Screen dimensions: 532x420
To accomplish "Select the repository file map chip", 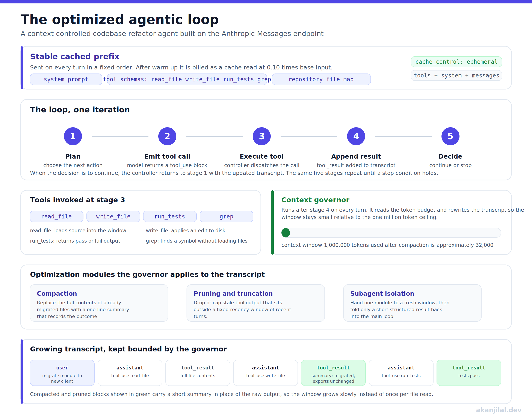I will (321, 79).
